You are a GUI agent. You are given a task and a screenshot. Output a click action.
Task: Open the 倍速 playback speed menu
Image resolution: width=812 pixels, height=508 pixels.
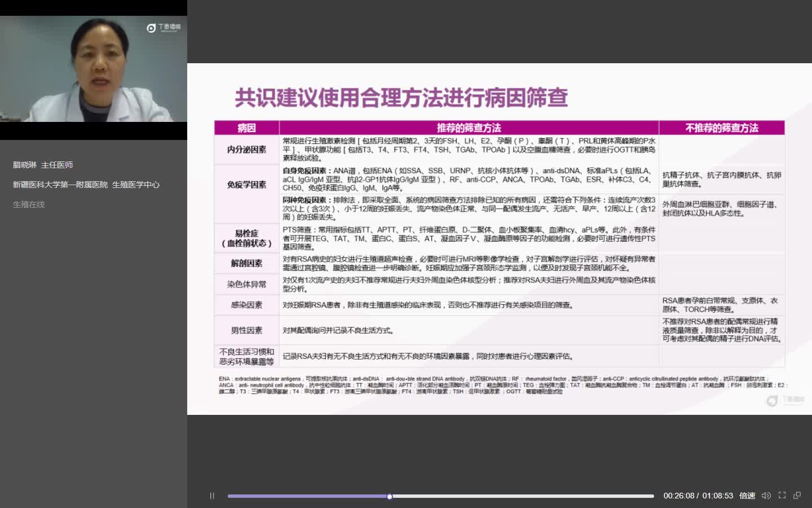[747, 496]
